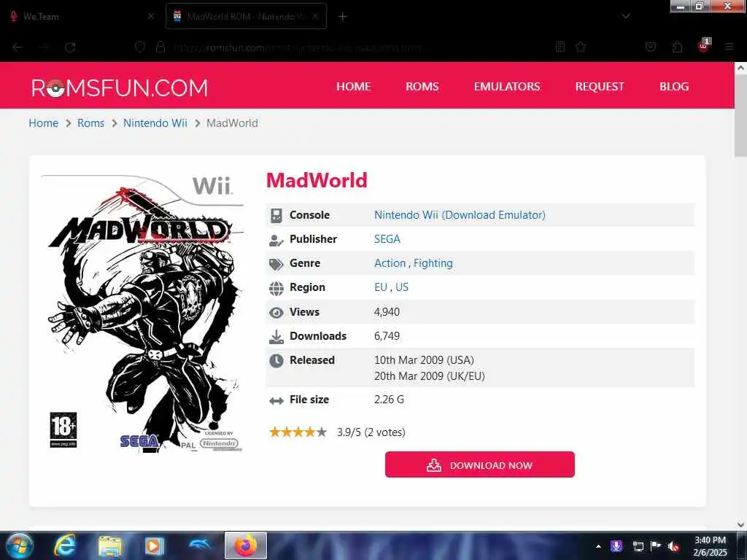Open the Dolphin emulator taskbar icon
This screenshot has width=747, height=560.
tap(199, 544)
